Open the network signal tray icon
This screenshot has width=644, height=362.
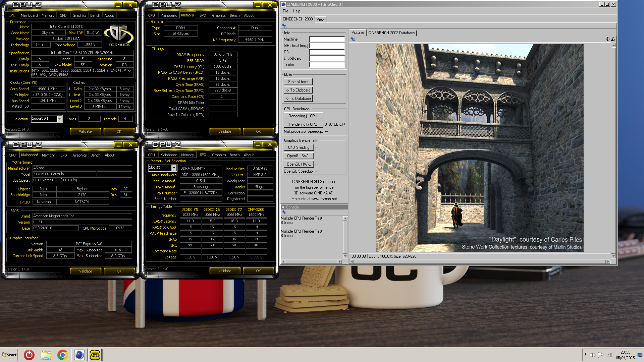point(609,355)
